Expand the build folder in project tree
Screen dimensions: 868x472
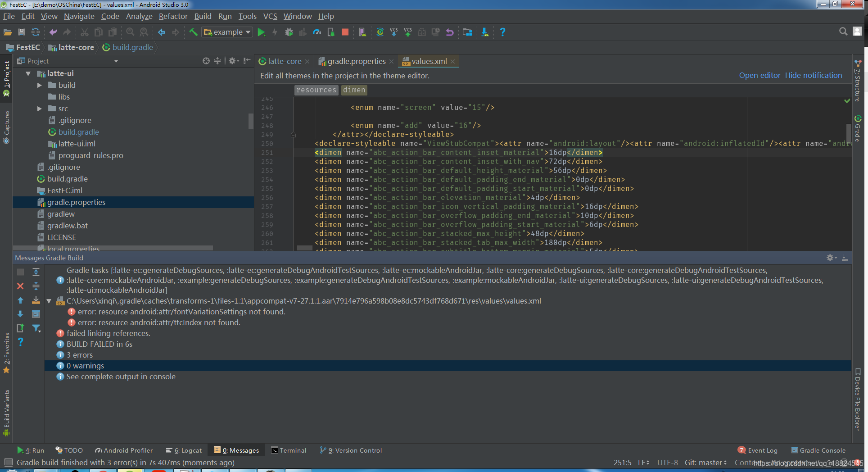click(x=40, y=85)
